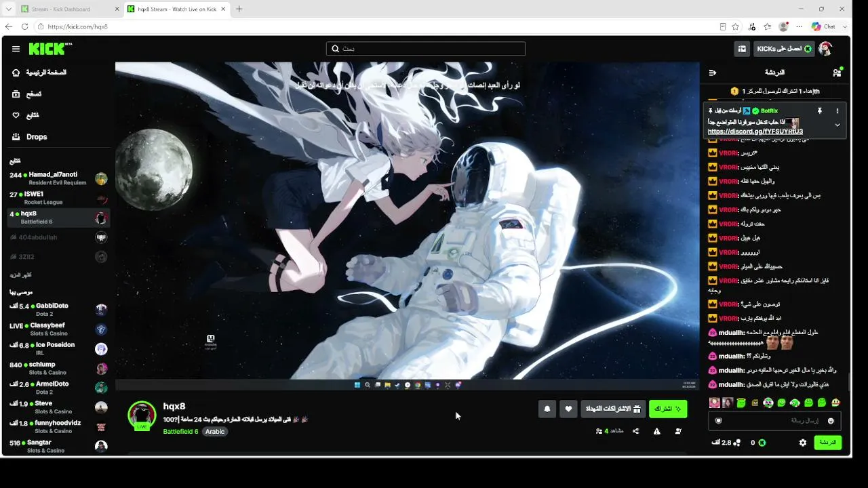The image size is (868, 488).
Task: Click the VRORi username on the first chat line
Action: click(x=728, y=153)
